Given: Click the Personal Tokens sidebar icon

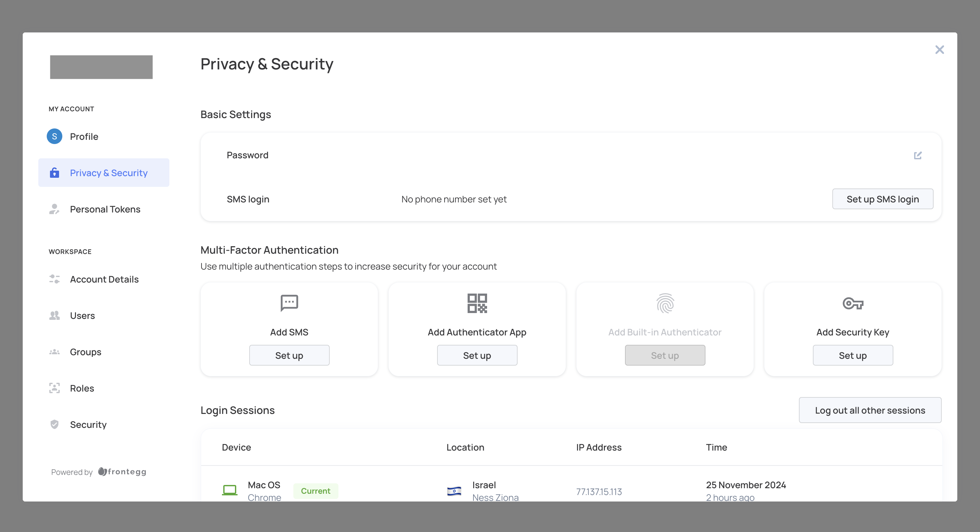Looking at the screenshot, I should (x=55, y=209).
